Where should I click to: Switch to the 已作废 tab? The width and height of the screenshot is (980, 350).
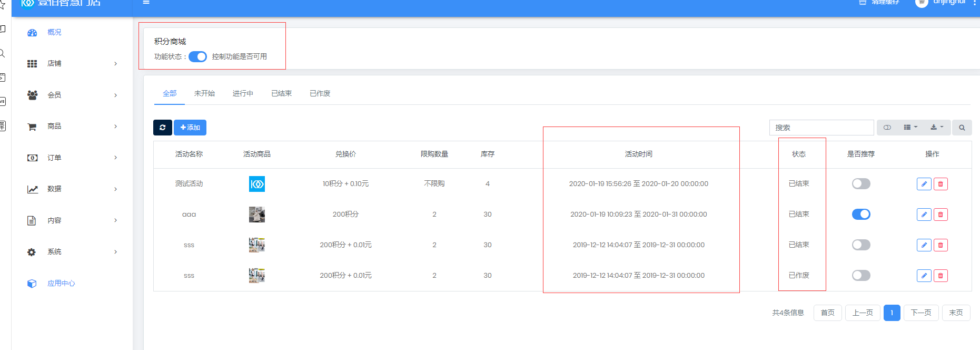pos(320,93)
